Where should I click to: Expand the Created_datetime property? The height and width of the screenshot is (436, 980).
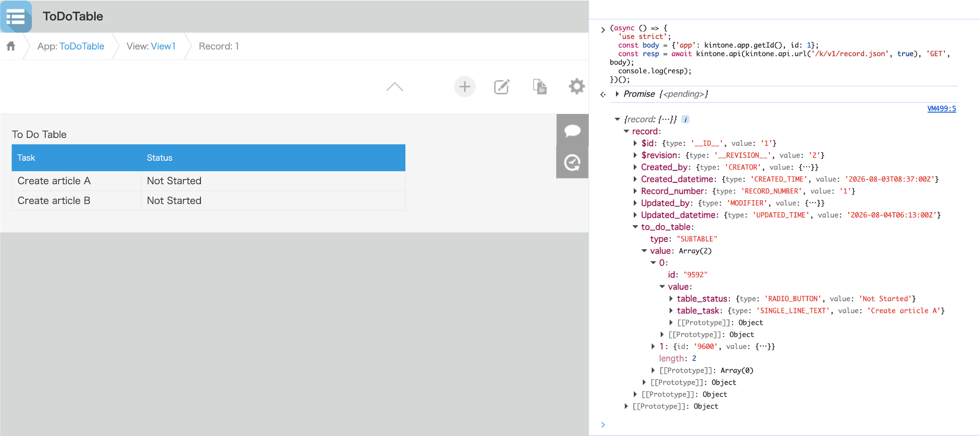(x=635, y=180)
